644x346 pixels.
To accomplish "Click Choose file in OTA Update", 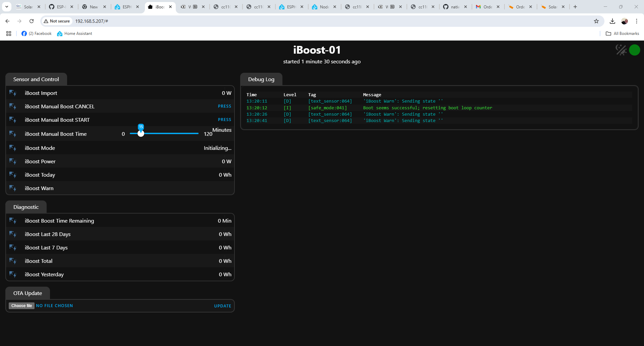I will click(21, 306).
